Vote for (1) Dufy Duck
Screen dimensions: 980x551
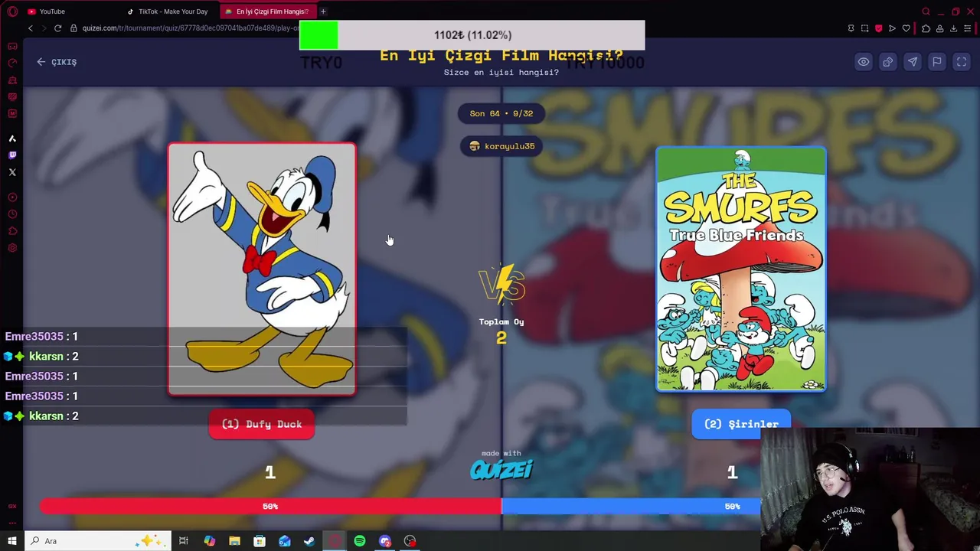[262, 424]
